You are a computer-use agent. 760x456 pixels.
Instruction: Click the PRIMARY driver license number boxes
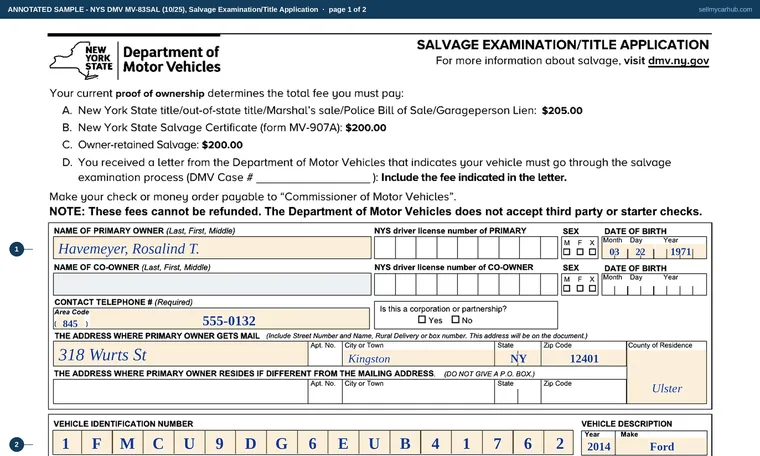[466, 248]
